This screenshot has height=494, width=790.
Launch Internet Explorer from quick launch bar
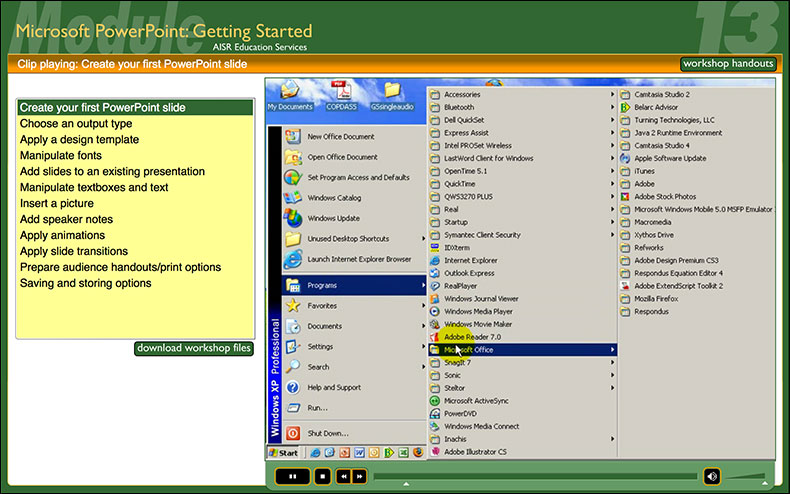(x=315, y=453)
